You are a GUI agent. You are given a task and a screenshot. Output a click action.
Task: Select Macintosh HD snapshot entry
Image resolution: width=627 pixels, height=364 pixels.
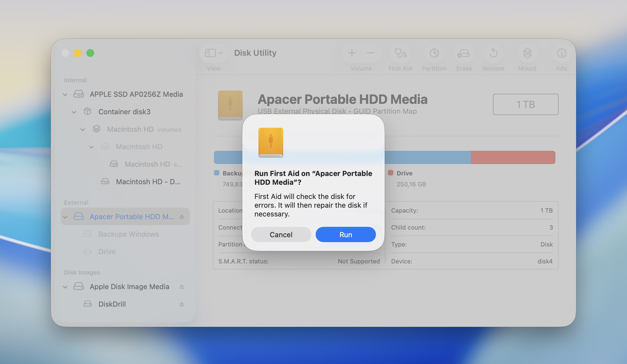pyautogui.click(x=125, y=164)
